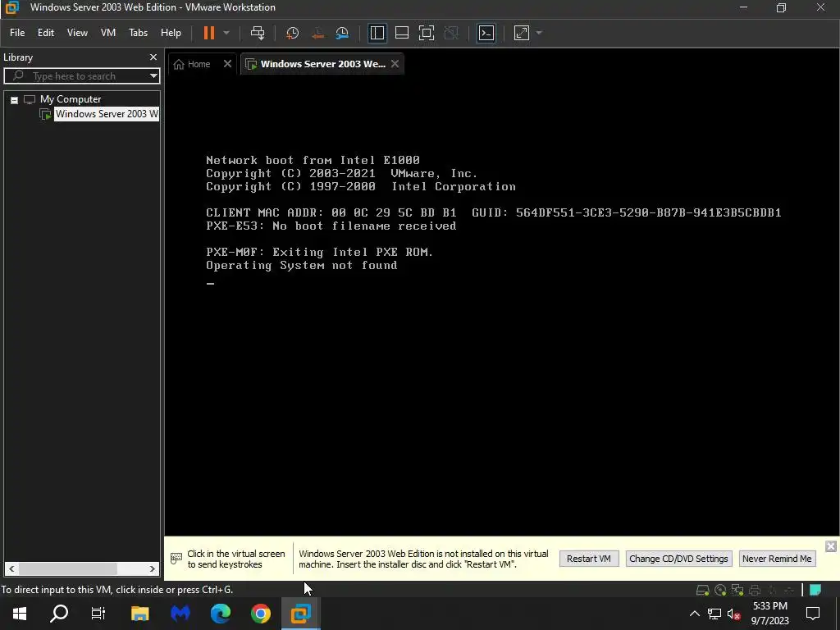
Task: Open the Edit menu
Action: (x=46, y=33)
